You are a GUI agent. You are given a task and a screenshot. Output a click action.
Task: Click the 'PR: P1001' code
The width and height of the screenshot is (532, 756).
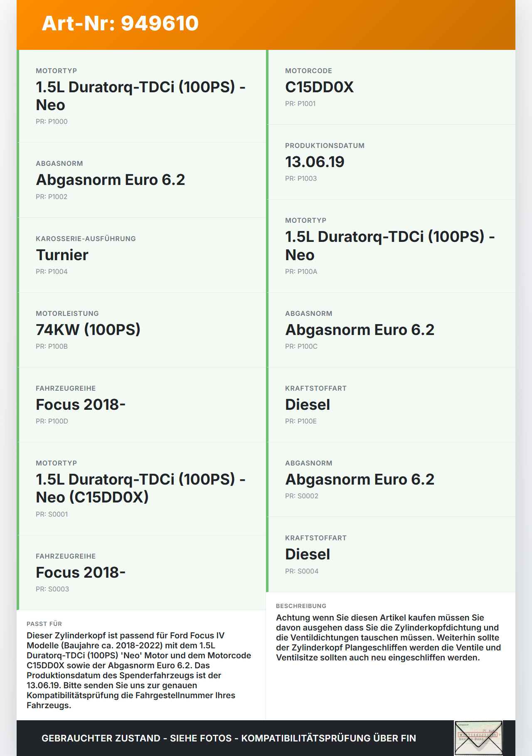(300, 103)
